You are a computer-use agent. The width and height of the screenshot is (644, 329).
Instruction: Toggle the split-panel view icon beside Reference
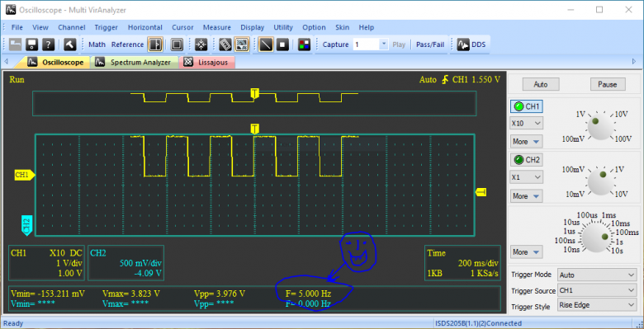pyautogui.click(x=155, y=45)
